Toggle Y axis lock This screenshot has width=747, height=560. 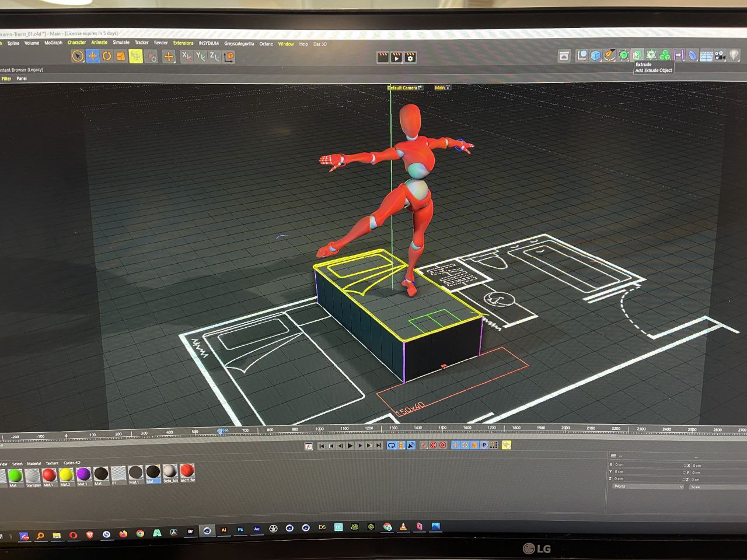pyautogui.click(x=200, y=57)
